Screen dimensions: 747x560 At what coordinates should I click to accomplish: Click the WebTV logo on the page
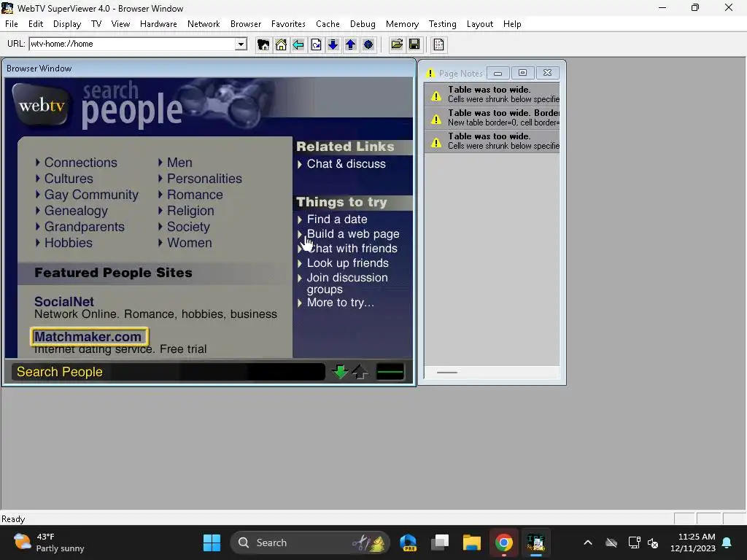point(42,104)
